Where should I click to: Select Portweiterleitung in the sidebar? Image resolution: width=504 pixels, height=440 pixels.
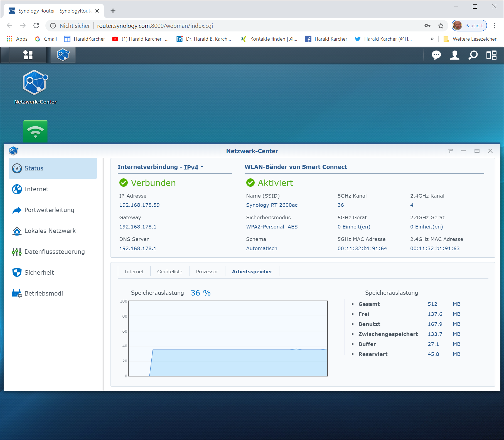[49, 210]
